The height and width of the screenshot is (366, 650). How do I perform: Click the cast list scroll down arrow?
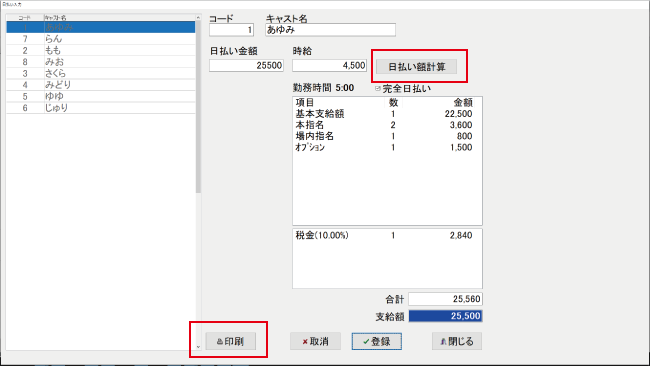[x=198, y=347]
